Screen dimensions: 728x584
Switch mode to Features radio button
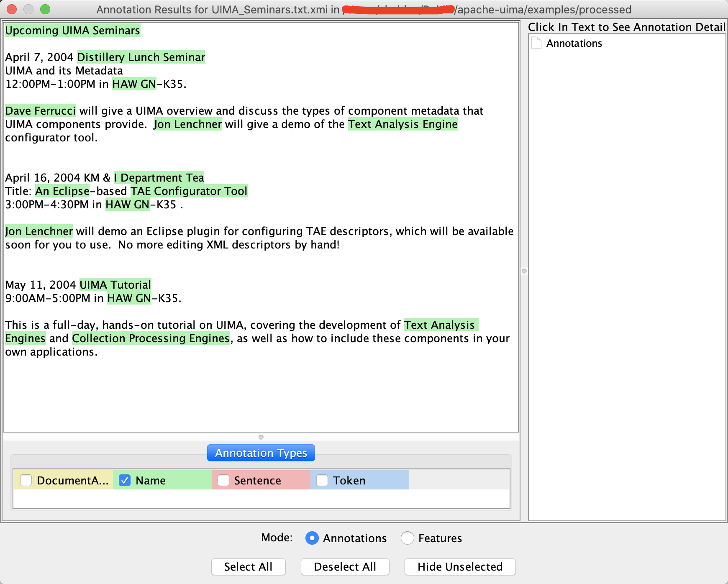click(x=408, y=538)
